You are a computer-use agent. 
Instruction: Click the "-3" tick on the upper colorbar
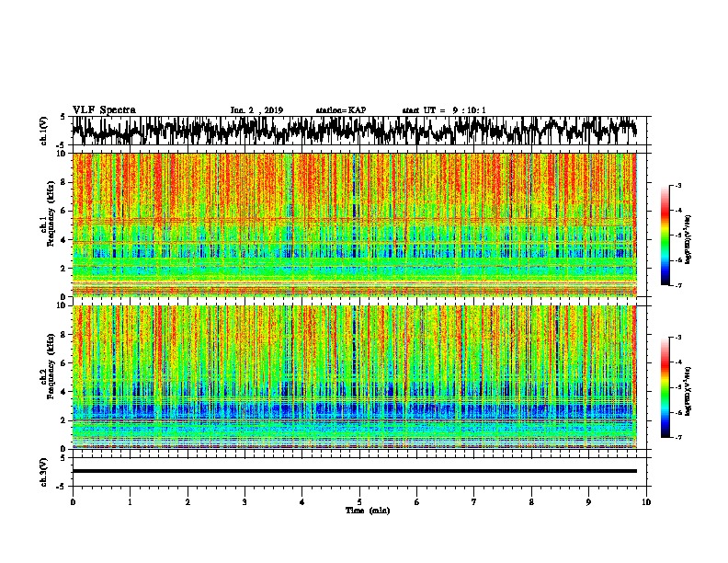(677, 186)
